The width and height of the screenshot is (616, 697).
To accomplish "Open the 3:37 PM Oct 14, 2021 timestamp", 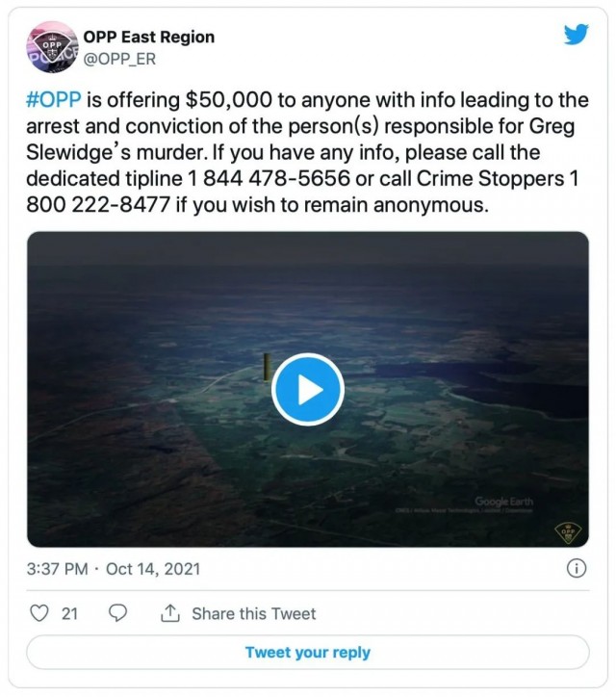I will coord(114,569).
